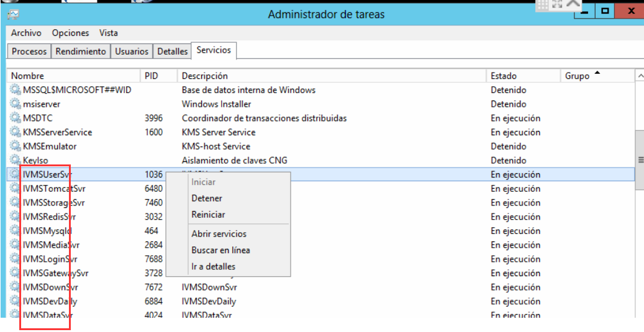Image resolution: width=644 pixels, height=332 pixels.
Task: Select the IVMSGatewaySvr service name
Action: tap(55, 273)
